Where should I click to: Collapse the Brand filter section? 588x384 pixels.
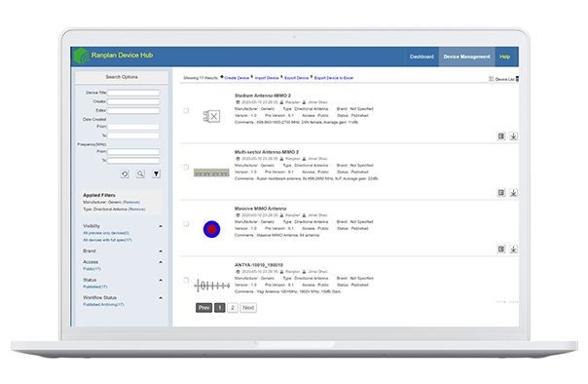click(161, 250)
